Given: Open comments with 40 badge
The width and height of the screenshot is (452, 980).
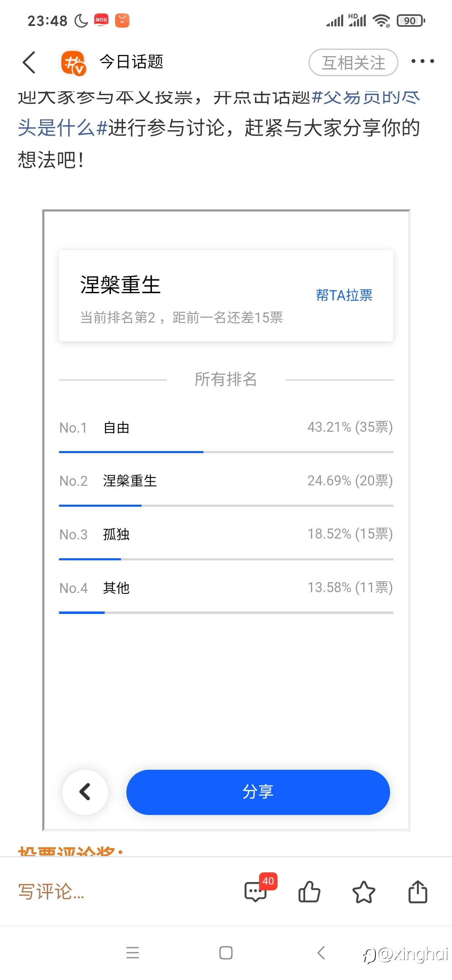Looking at the screenshot, I should (256, 891).
